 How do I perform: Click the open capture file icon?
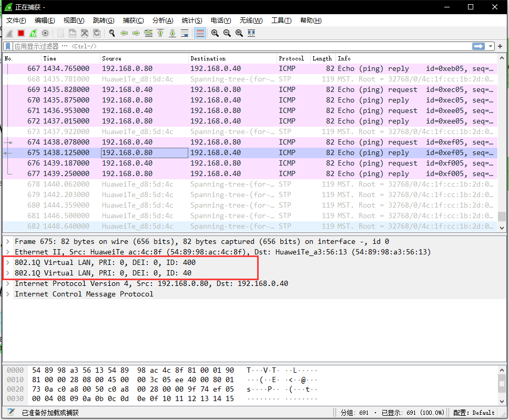pyautogui.click(x=60, y=33)
